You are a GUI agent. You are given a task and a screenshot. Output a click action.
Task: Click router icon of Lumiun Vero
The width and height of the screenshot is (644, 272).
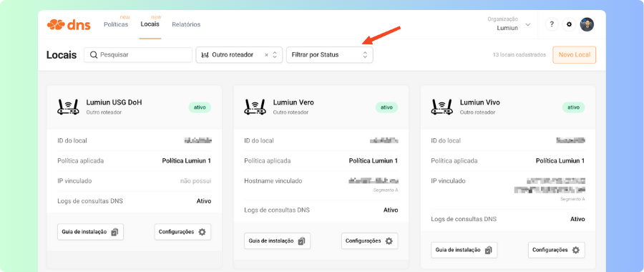click(254, 107)
